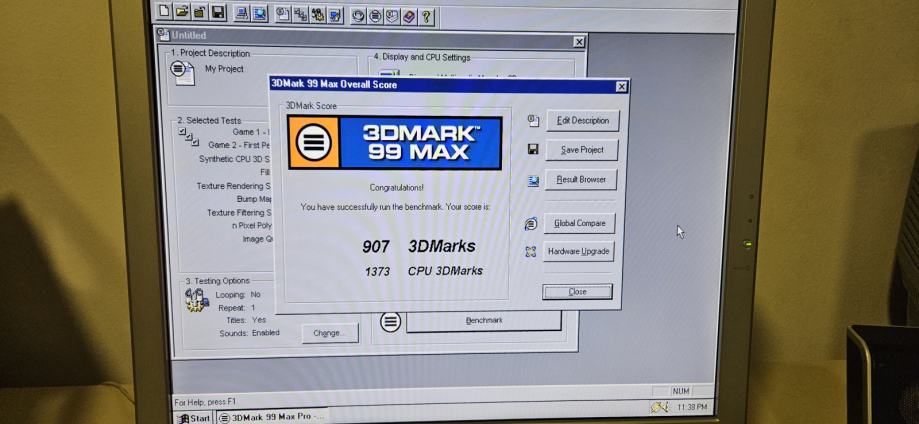Click the 'Game 1' test entry
Screen dimensions: 919x424
(250, 132)
